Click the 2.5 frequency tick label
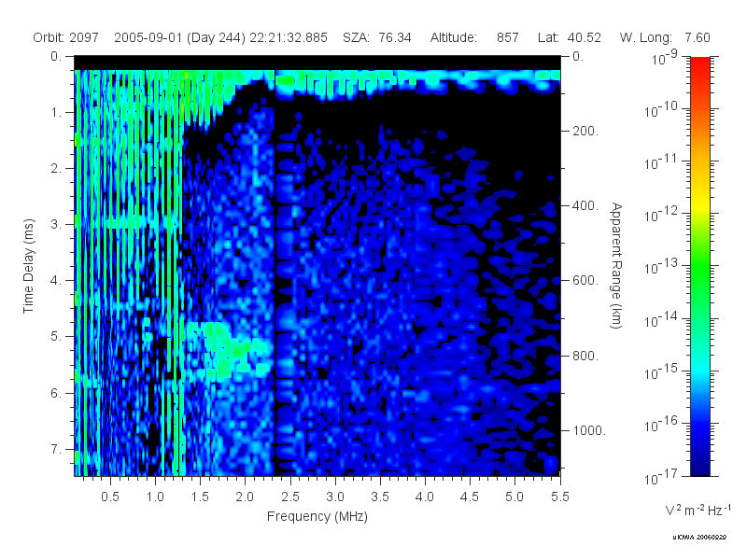 (x=290, y=497)
